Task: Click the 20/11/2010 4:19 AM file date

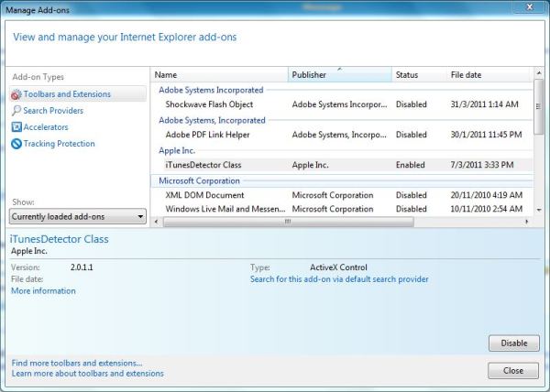Action: [487, 195]
